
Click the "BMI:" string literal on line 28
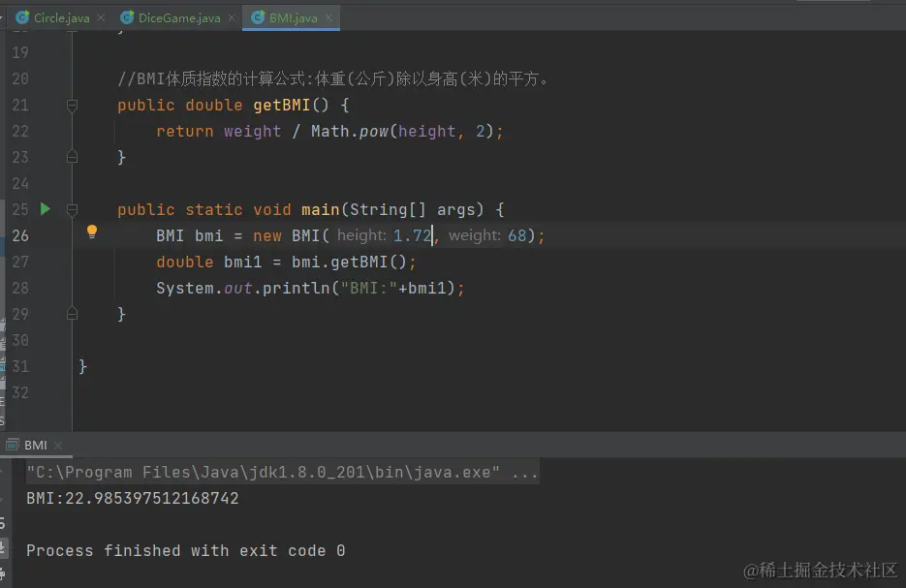(368, 289)
